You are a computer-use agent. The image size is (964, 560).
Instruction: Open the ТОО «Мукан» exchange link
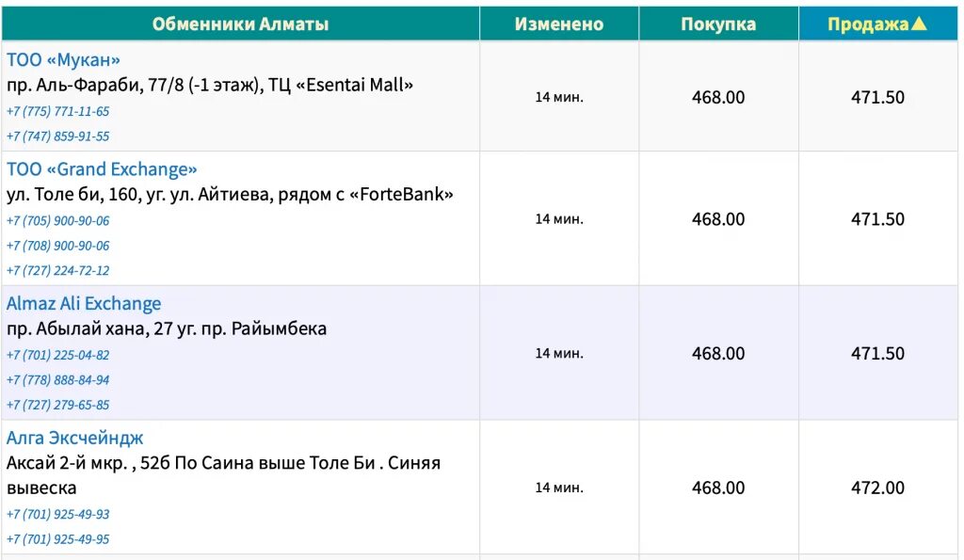pos(63,59)
